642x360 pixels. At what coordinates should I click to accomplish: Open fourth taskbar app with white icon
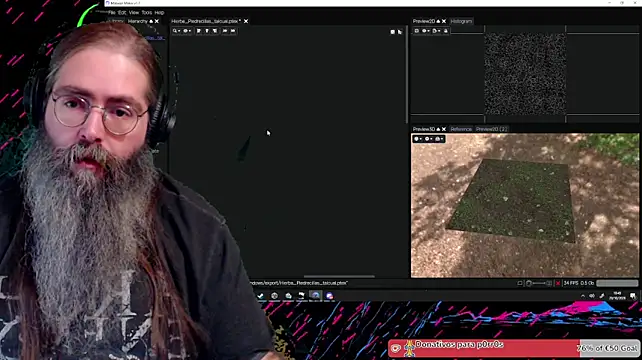pyautogui.click(x=301, y=296)
